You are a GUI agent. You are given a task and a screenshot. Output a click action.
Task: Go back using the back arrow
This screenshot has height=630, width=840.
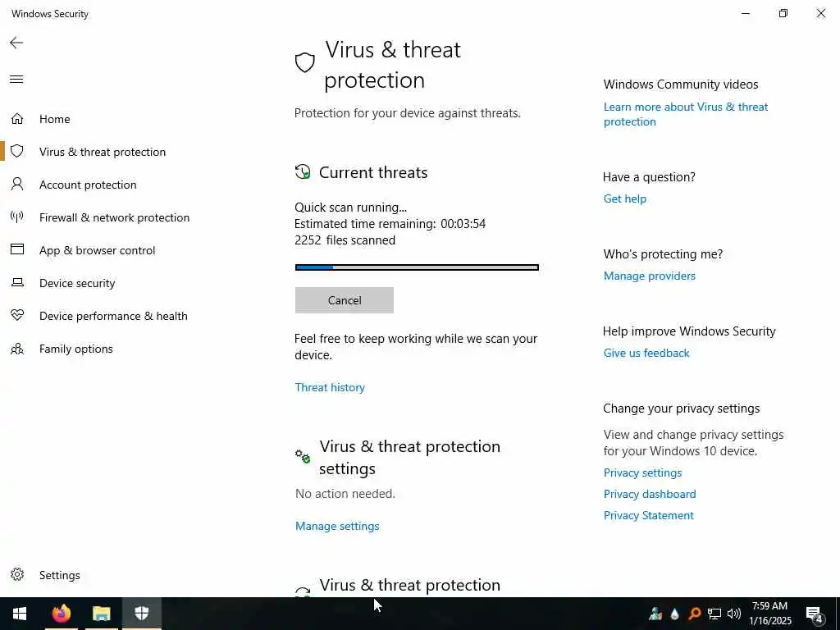click(x=16, y=43)
